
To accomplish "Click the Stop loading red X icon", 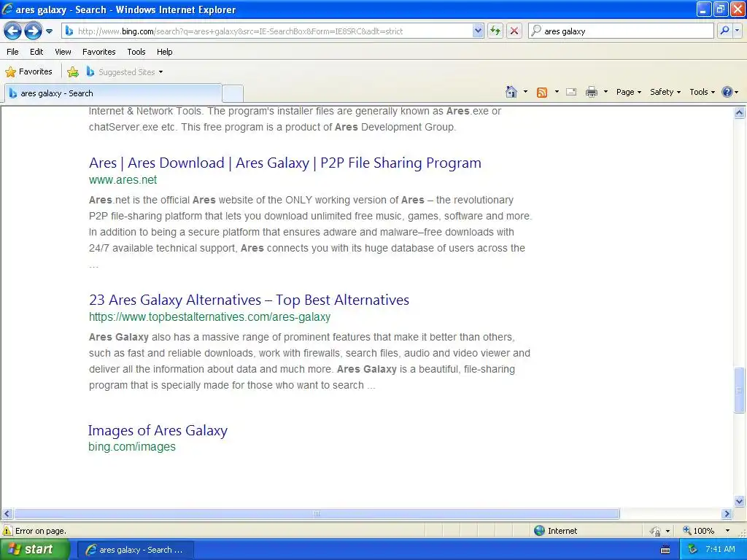I will click(x=514, y=31).
